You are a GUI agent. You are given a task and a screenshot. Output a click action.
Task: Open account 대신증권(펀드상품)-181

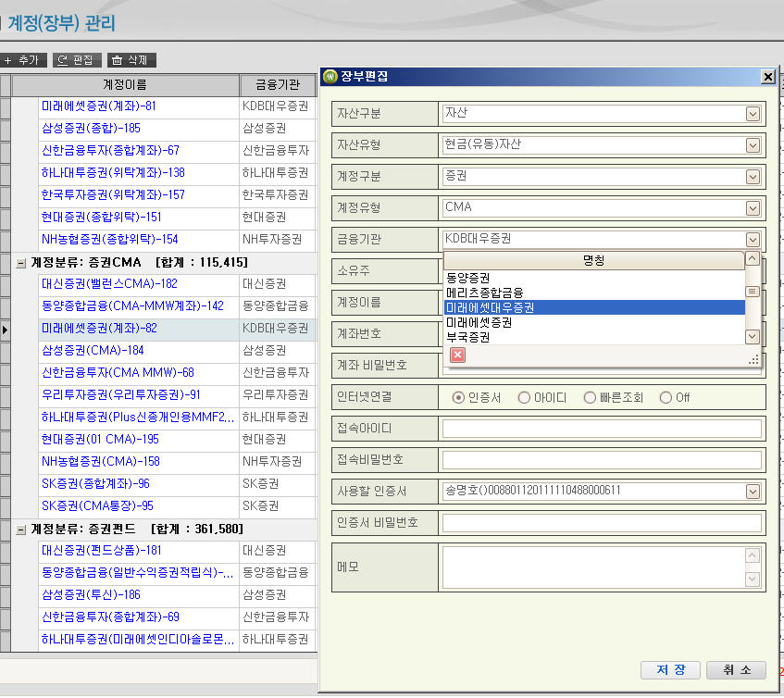[x=102, y=551]
